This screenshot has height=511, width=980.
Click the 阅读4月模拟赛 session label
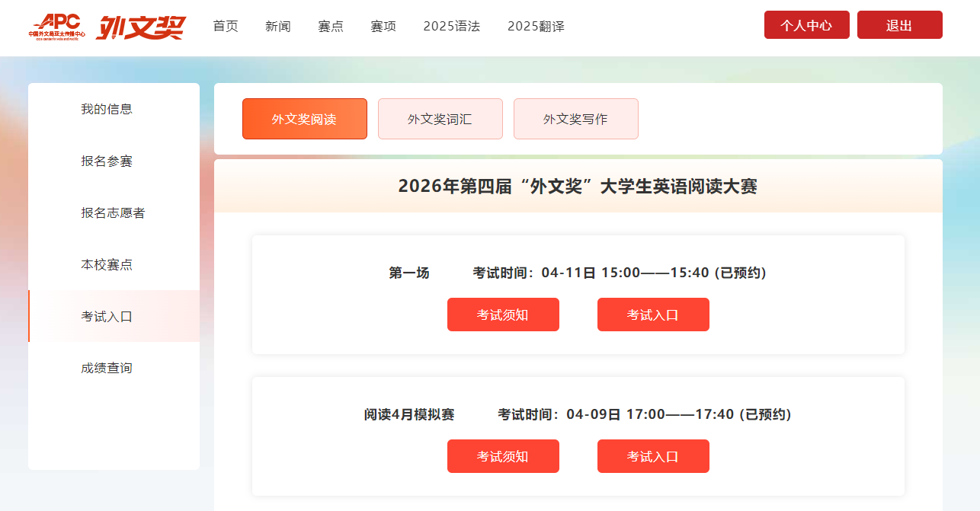[409, 414]
